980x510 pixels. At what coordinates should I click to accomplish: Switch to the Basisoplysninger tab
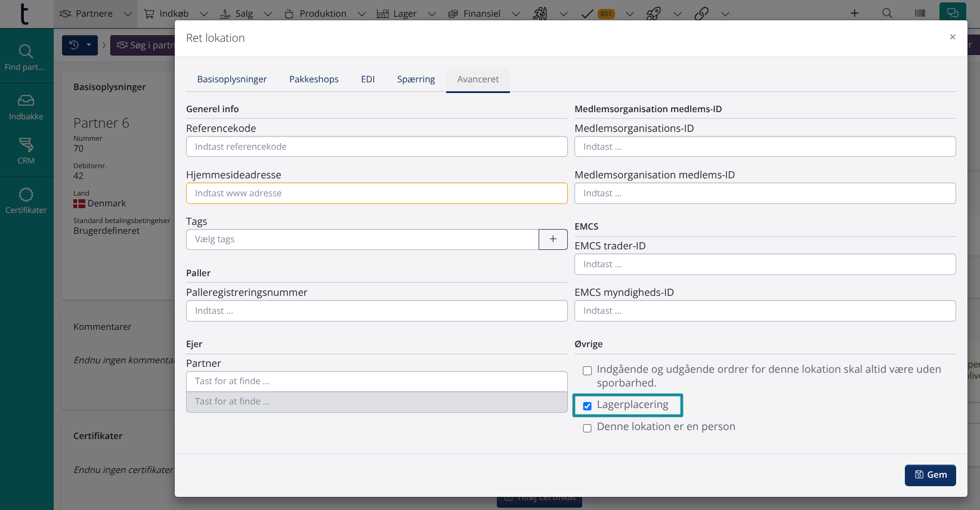[232, 79]
